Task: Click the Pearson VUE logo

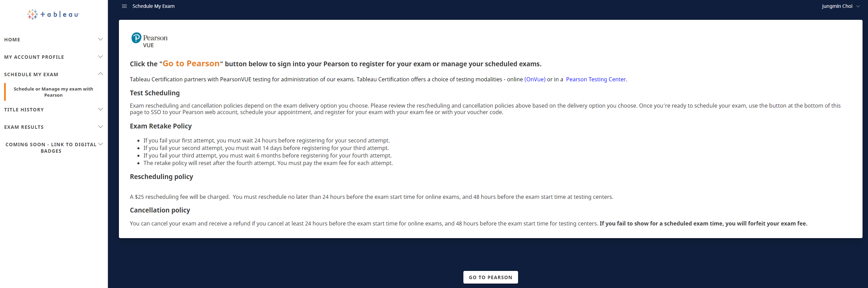Action: (x=149, y=40)
